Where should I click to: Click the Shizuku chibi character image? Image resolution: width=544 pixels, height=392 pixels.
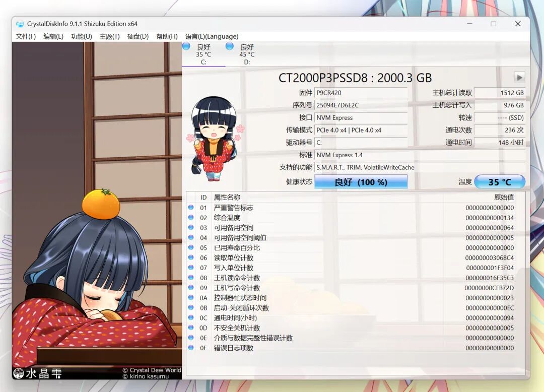click(215, 139)
